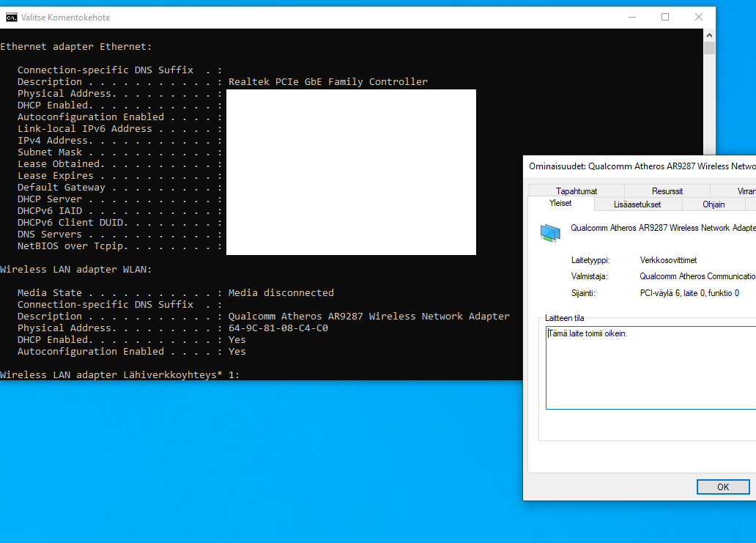The height and width of the screenshot is (543, 756).
Task: Open the Resurssit tab
Action: [x=667, y=191]
